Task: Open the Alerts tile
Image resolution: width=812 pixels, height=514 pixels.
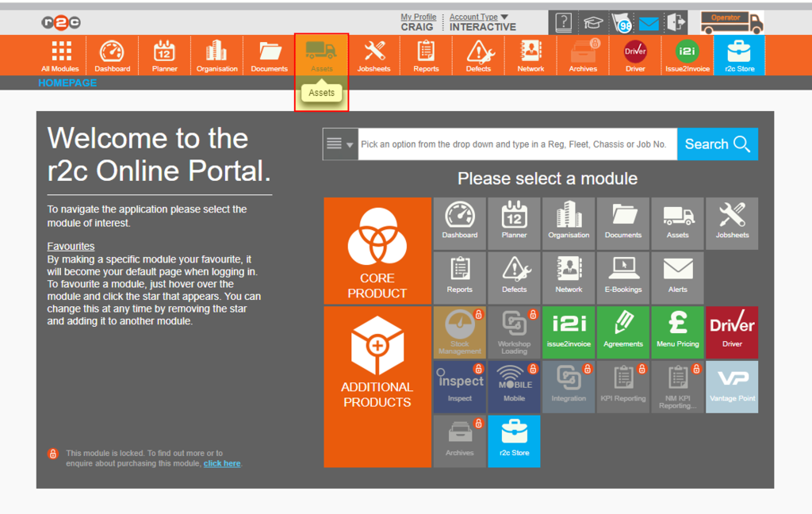Action: pyautogui.click(x=677, y=278)
